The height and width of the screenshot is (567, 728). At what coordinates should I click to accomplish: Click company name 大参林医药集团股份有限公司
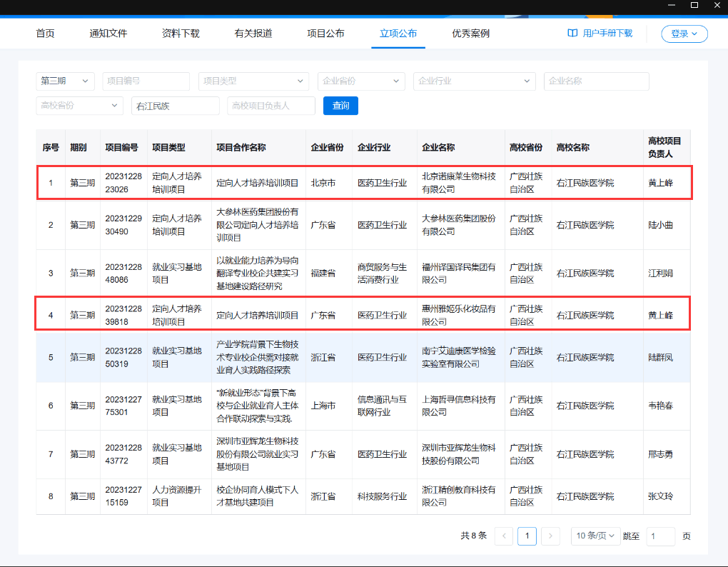coord(459,225)
